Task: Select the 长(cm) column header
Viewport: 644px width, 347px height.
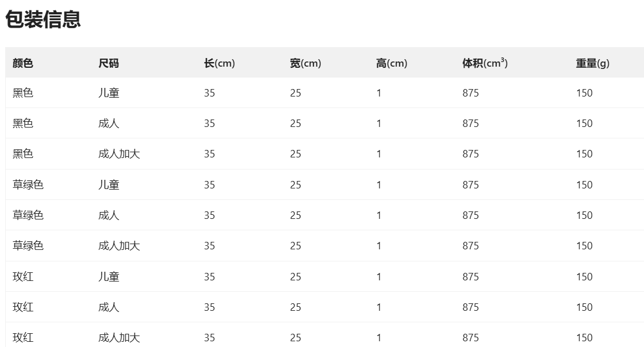Action: point(219,63)
